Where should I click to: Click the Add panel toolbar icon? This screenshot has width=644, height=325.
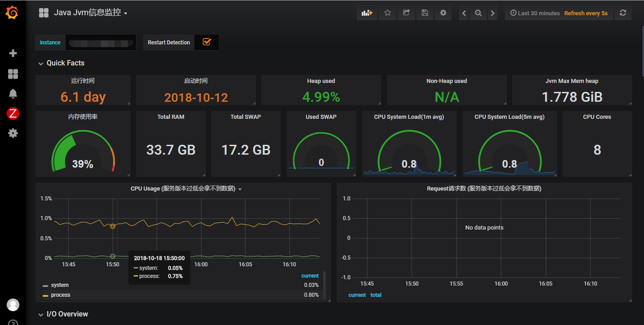click(x=367, y=13)
